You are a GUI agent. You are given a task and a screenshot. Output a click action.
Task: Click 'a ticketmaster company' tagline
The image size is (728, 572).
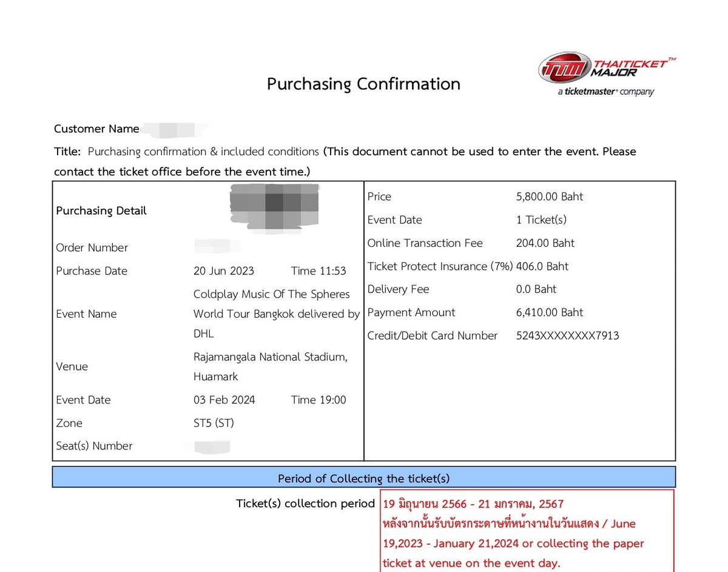(x=605, y=92)
